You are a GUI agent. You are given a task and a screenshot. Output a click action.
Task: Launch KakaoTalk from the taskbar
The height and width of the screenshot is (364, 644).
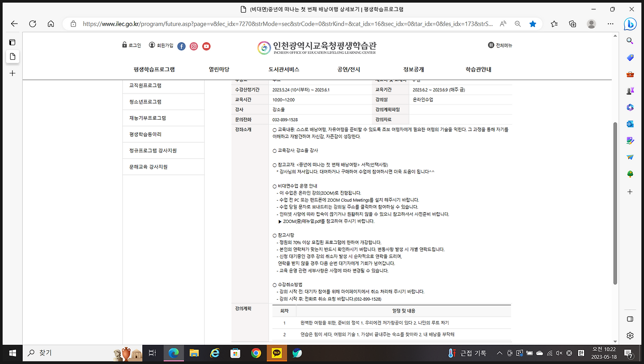277,353
